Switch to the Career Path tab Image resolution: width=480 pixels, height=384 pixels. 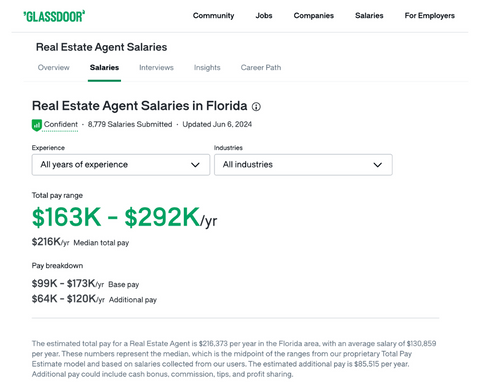[261, 67]
